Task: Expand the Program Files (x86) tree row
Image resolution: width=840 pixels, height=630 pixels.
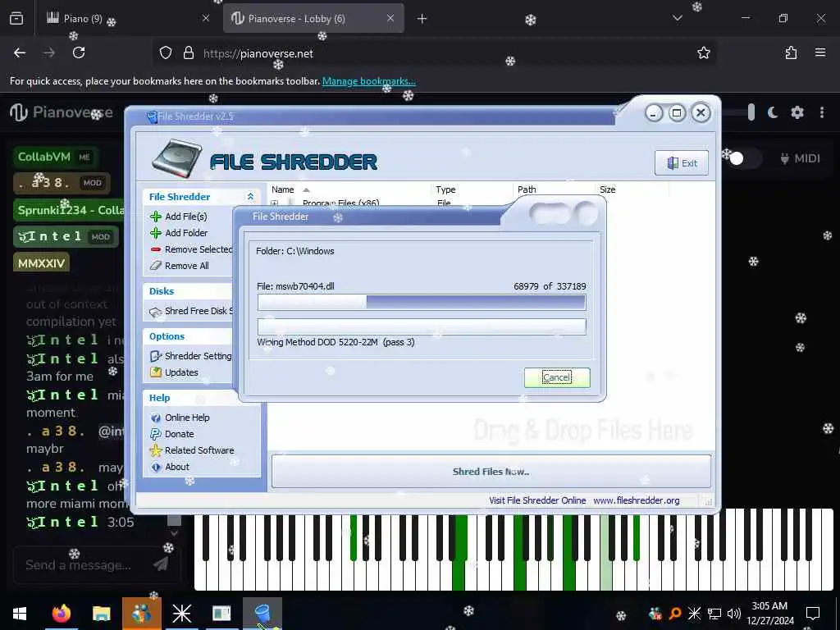Action: click(x=274, y=203)
